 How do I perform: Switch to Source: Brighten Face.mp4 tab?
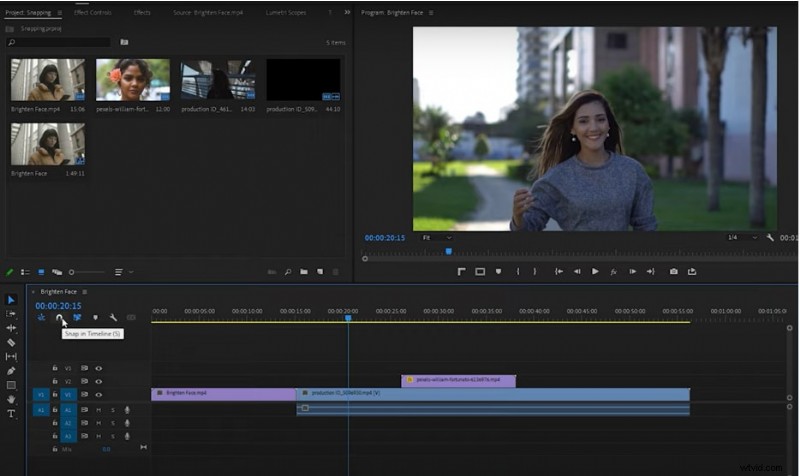[x=208, y=12]
